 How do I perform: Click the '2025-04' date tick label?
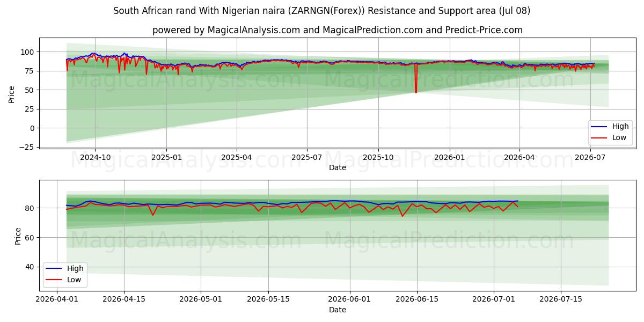pos(237,157)
